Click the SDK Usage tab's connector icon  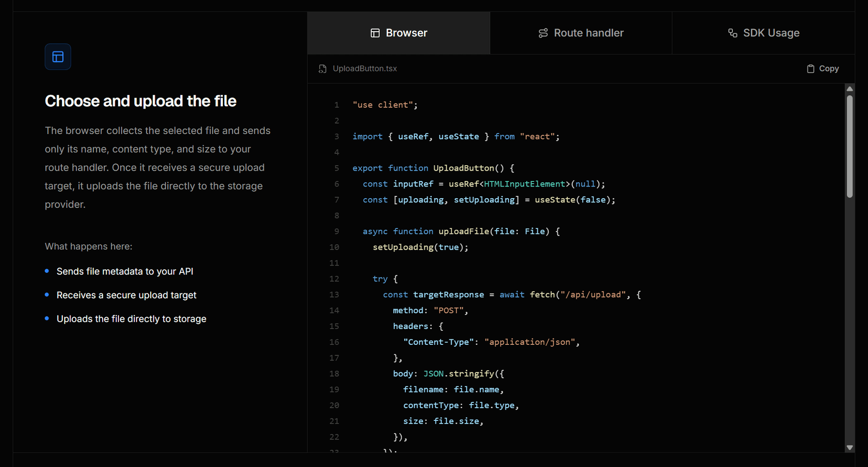pos(732,33)
